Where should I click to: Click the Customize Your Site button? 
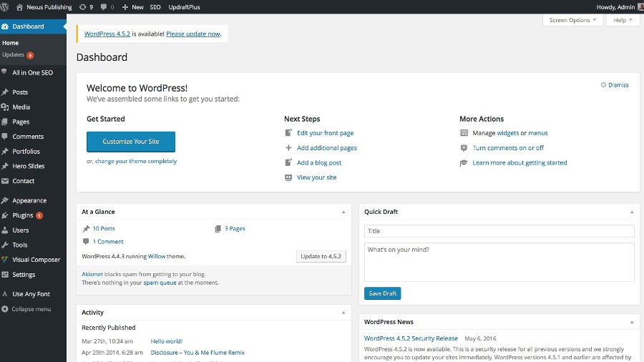[131, 142]
